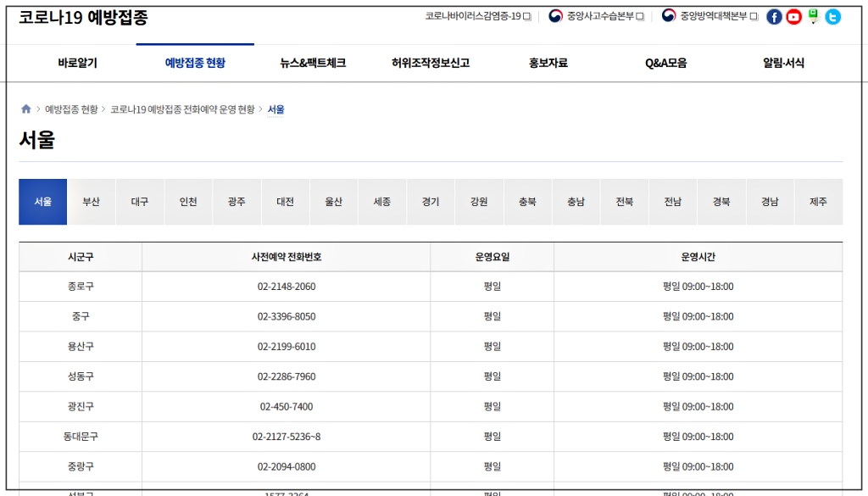Viewport: 868px width, 496px height.
Task: Open 코로나바이러스감염증-19 external link
Action: [x=478, y=17]
